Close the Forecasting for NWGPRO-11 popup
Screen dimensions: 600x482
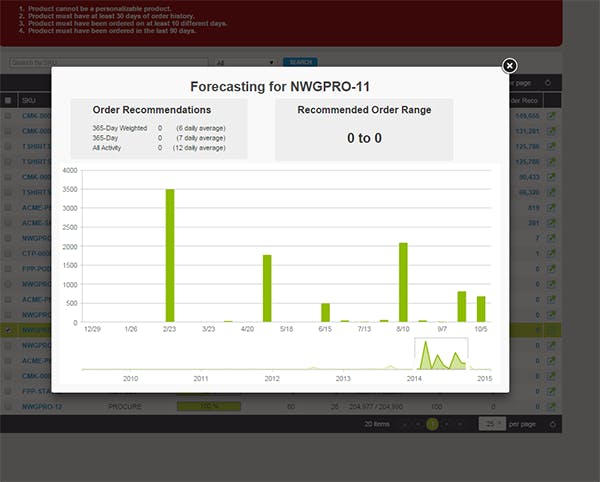click(x=509, y=66)
